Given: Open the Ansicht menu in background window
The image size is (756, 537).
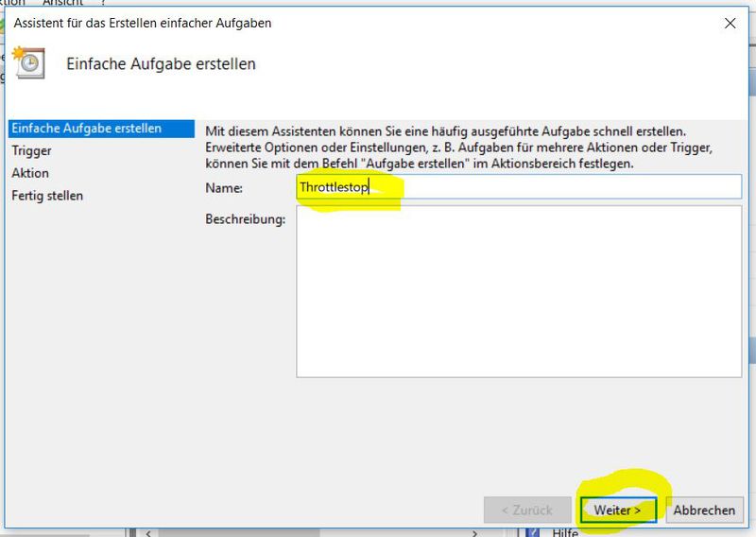Looking at the screenshot, I should coord(62,3).
